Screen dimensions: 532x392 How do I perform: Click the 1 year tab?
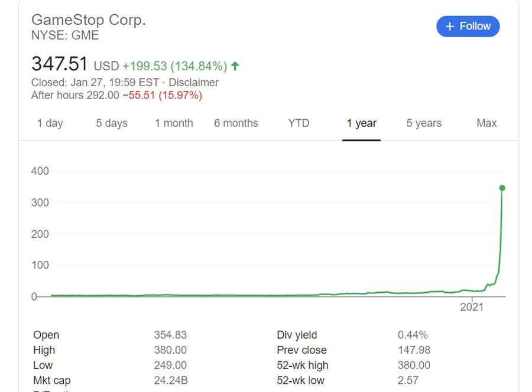[361, 123]
